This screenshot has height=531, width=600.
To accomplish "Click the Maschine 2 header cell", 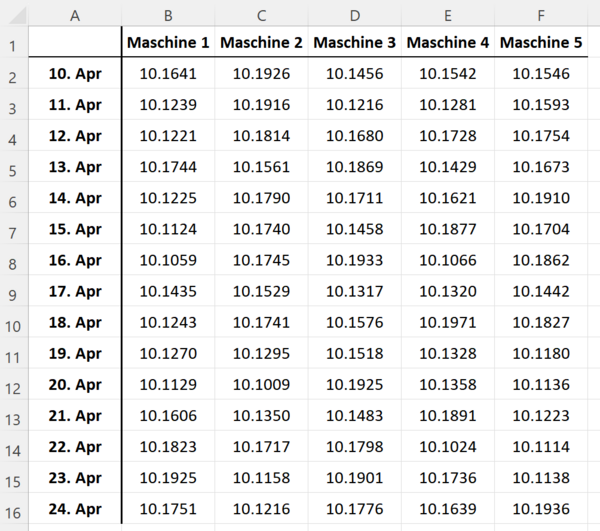I will coord(261,42).
